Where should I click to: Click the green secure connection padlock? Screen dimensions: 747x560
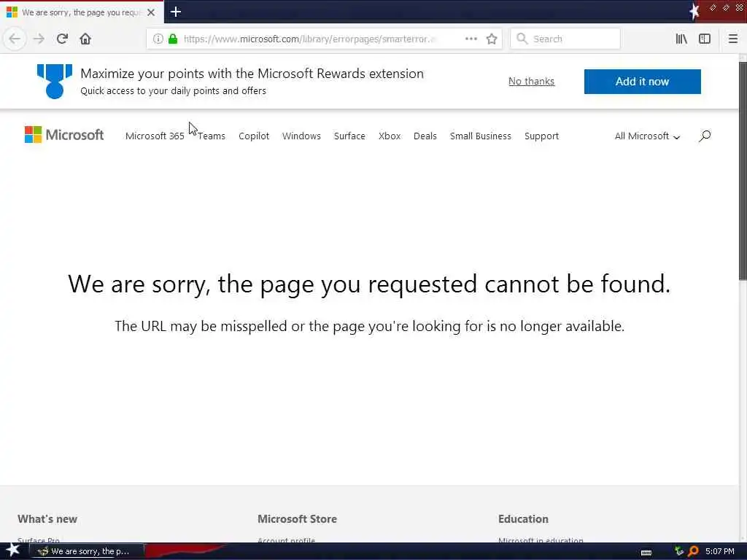tap(173, 39)
